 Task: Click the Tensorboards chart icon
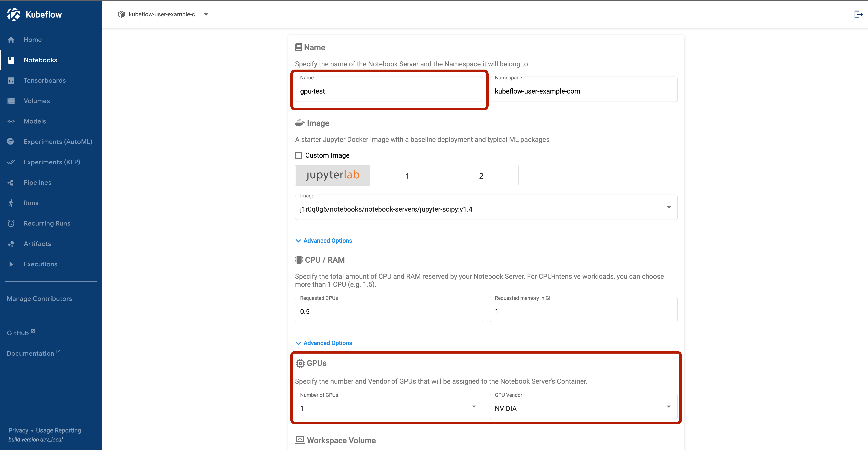11,81
